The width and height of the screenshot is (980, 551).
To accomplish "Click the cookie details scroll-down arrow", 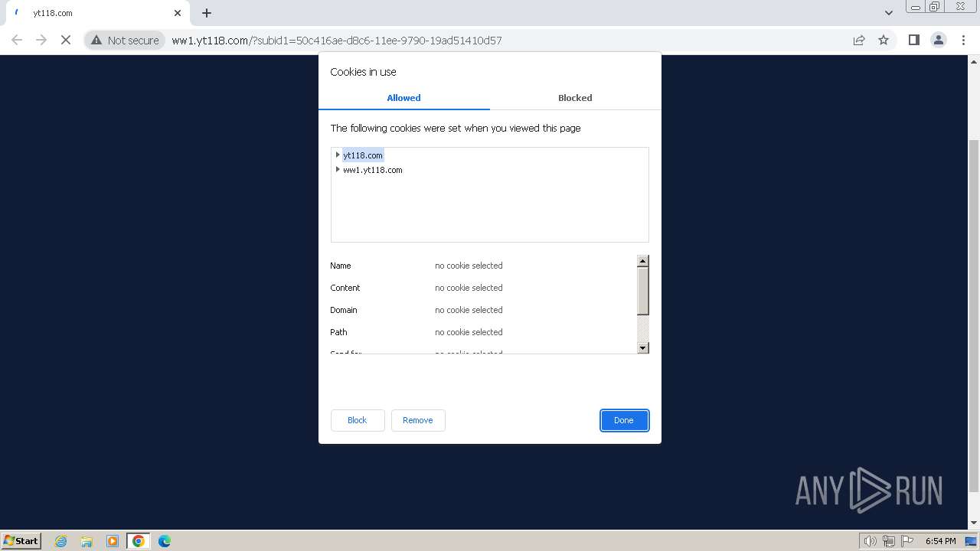I will [643, 347].
